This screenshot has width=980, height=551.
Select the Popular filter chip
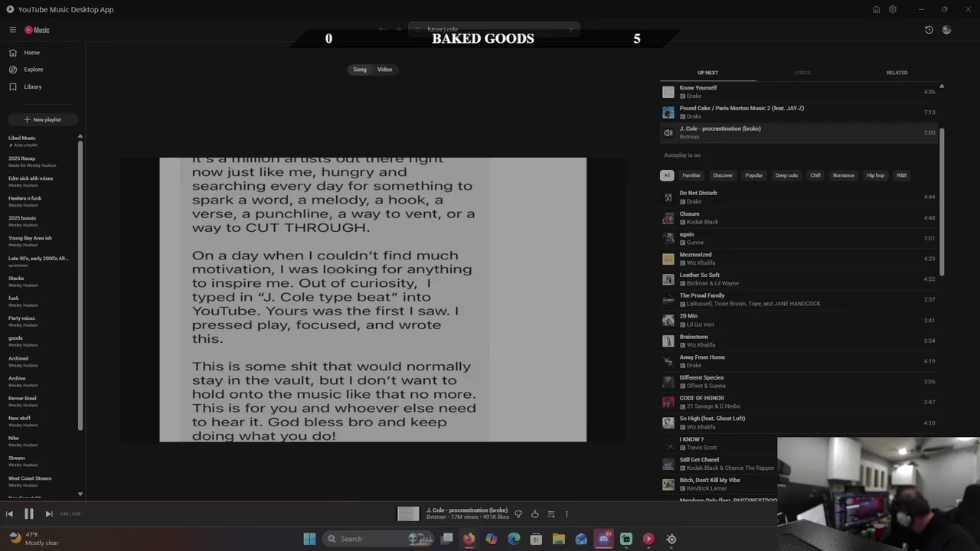(754, 175)
